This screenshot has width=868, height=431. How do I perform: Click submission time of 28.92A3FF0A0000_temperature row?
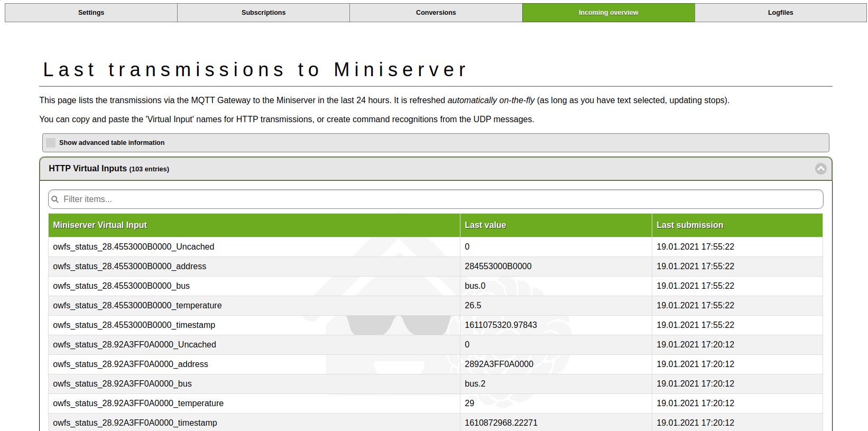pyautogui.click(x=695, y=404)
